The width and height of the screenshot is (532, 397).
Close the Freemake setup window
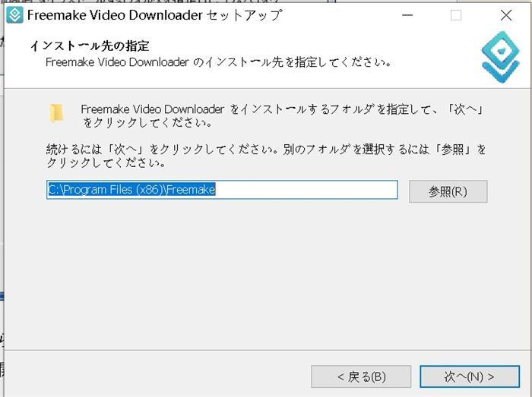506,15
